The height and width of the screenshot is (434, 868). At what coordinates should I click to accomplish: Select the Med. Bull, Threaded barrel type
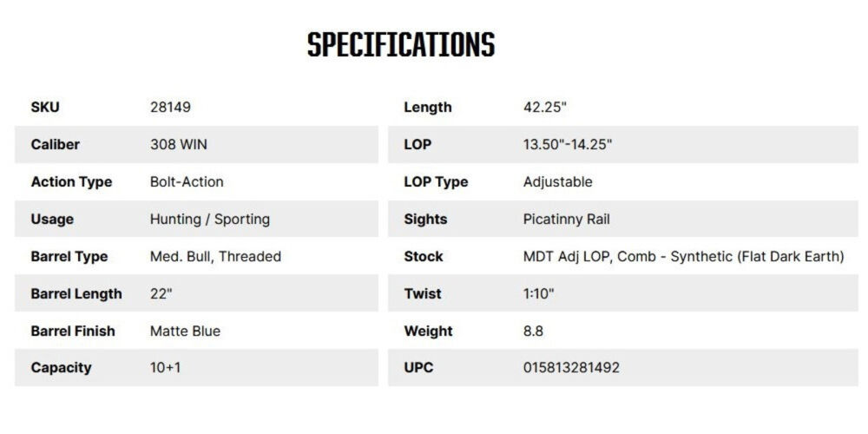[215, 257]
